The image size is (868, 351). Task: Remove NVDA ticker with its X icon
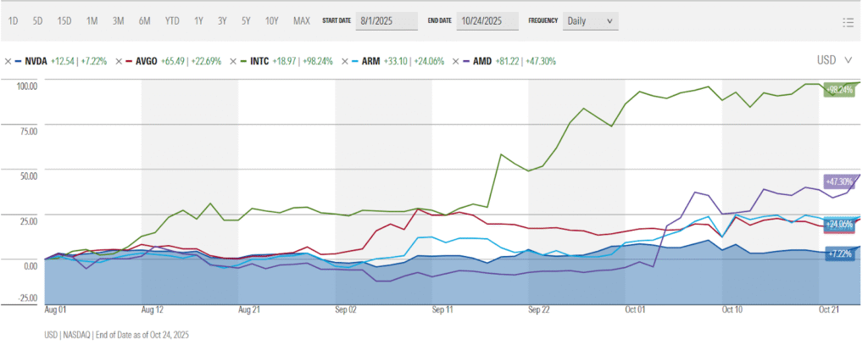[8, 61]
